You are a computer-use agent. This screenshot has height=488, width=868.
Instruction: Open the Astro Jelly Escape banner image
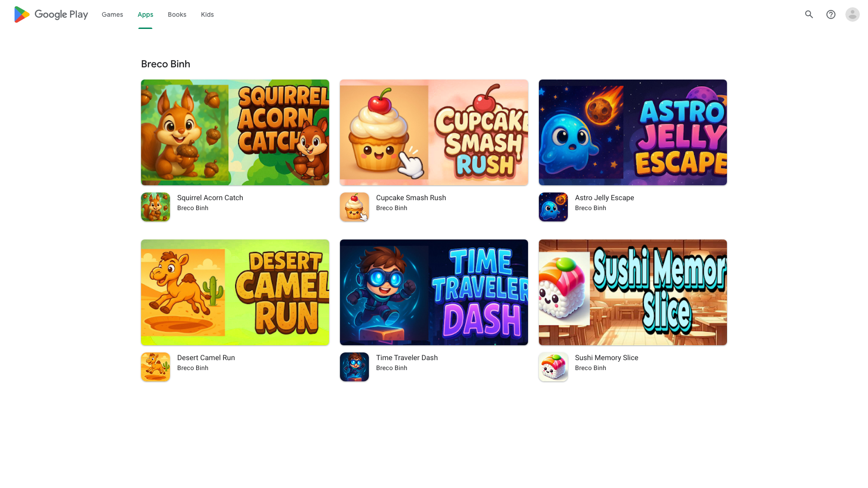pyautogui.click(x=633, y=132)
